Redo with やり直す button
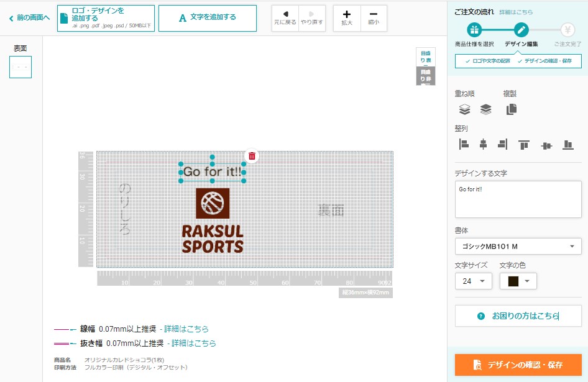The image size is (588, 382). point(311,18)
